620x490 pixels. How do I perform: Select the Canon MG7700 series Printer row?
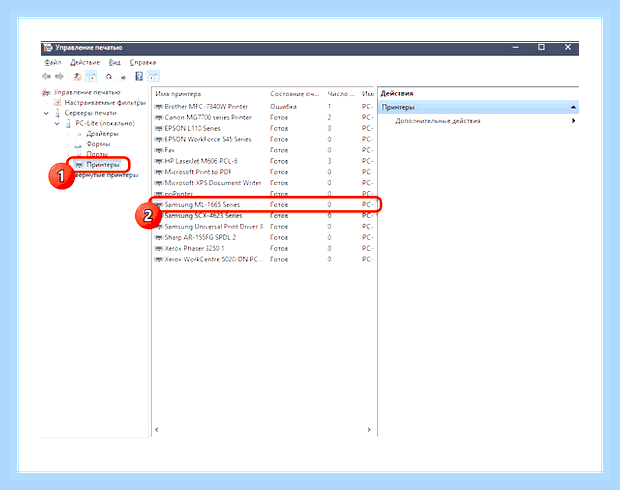coord(263,117)
